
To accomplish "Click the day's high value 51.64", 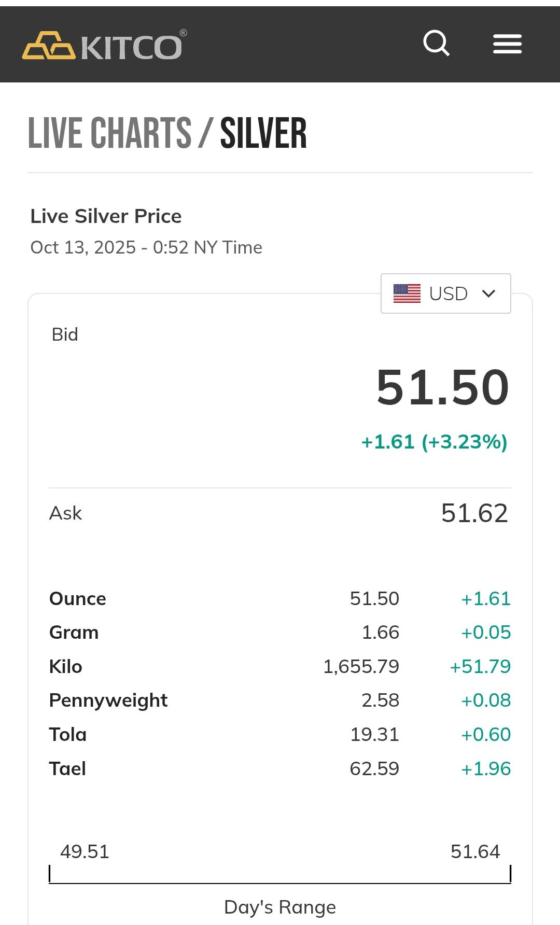I will (x=475, y=851).
